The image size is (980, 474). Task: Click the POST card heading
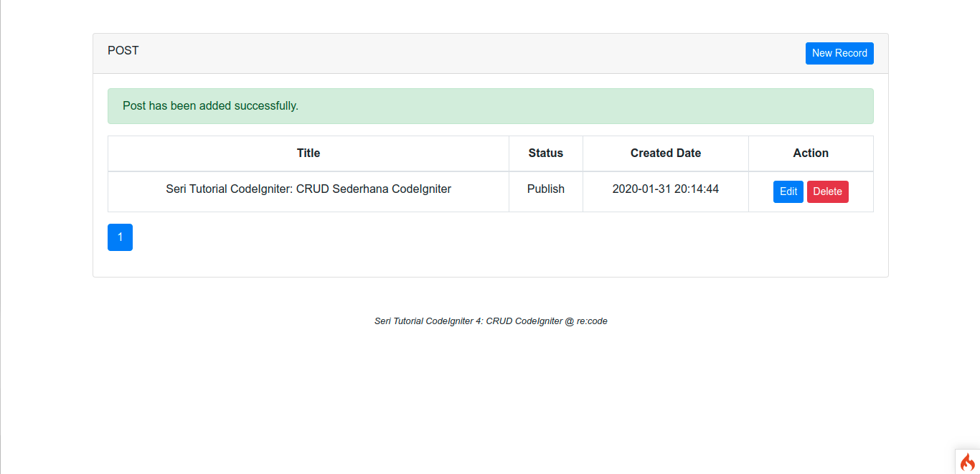(123, 51)
